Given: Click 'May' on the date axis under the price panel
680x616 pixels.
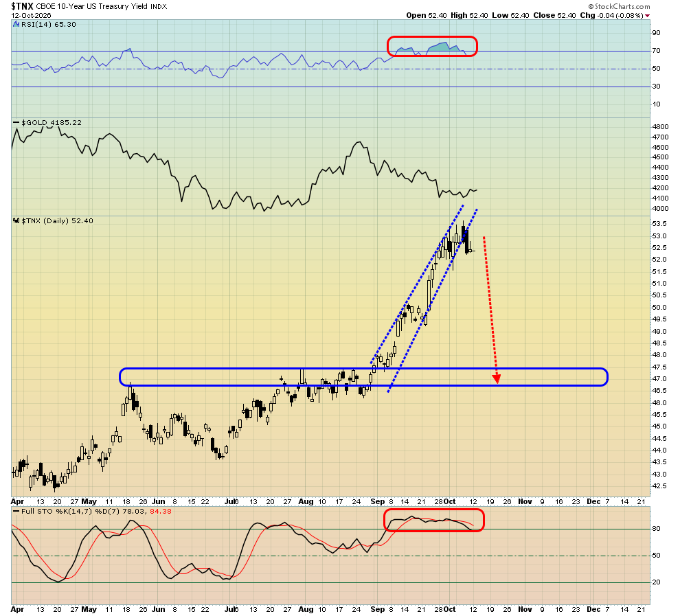Looking at the screenshot, I should tap(89, 501).
